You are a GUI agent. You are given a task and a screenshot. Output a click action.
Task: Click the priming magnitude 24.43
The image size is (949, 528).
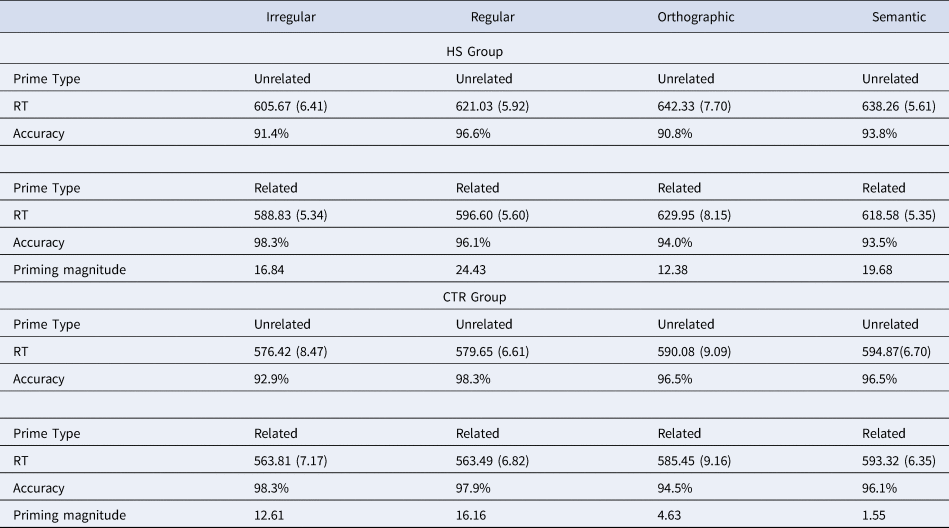pyautogui.click(x=473, y=269)
